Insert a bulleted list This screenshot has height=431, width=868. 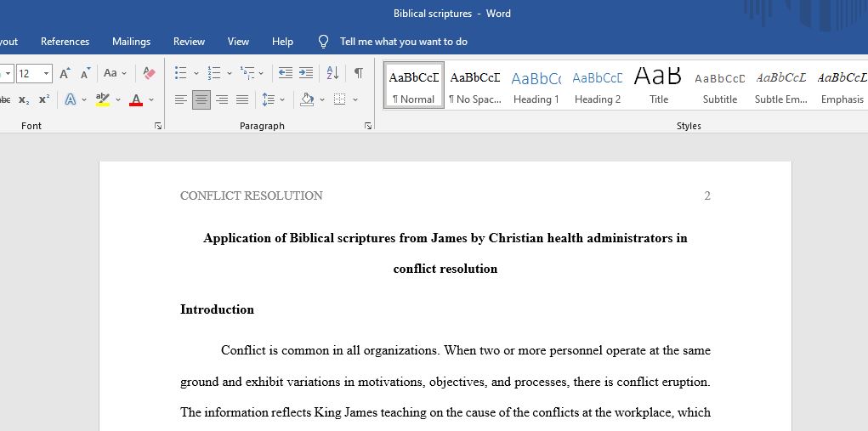click(x=181, y=73)
